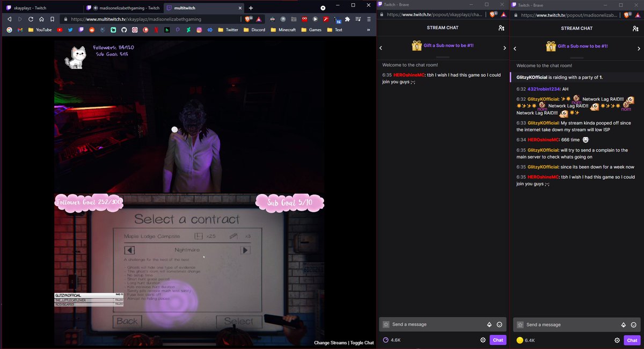Screen dimensions: 644x349
Task: Click Chat send button in madisonelizabethgaming chat
Action: (x=632, y=340)
